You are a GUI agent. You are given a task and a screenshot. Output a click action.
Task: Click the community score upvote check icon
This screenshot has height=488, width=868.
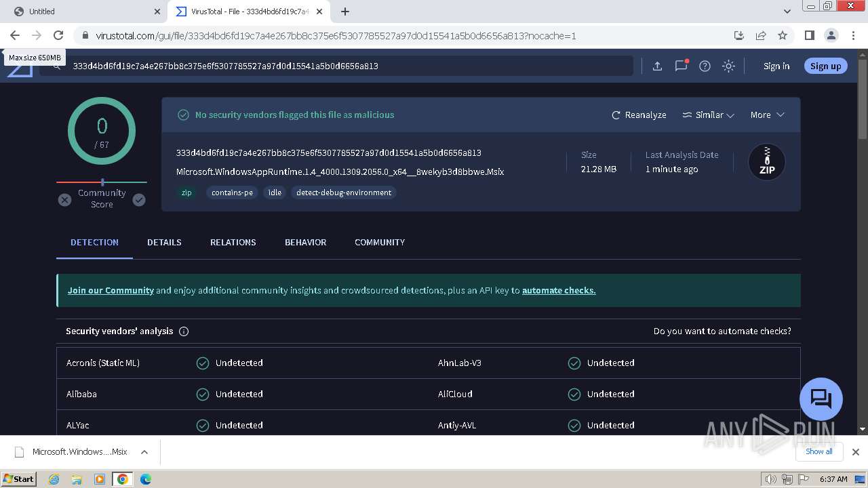(139, 200)
